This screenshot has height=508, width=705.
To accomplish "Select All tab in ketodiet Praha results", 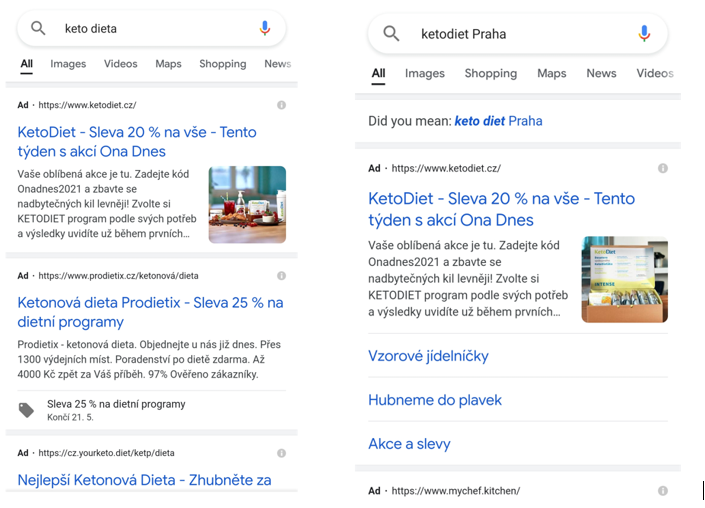I will [x=378, y=73].
